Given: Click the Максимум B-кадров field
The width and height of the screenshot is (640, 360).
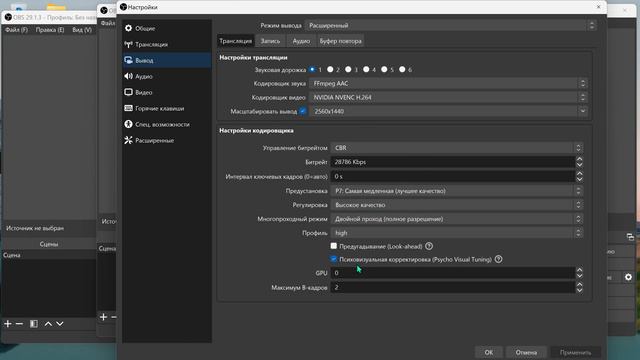Looking at the screenshot, I should click(x=453, y=287).
